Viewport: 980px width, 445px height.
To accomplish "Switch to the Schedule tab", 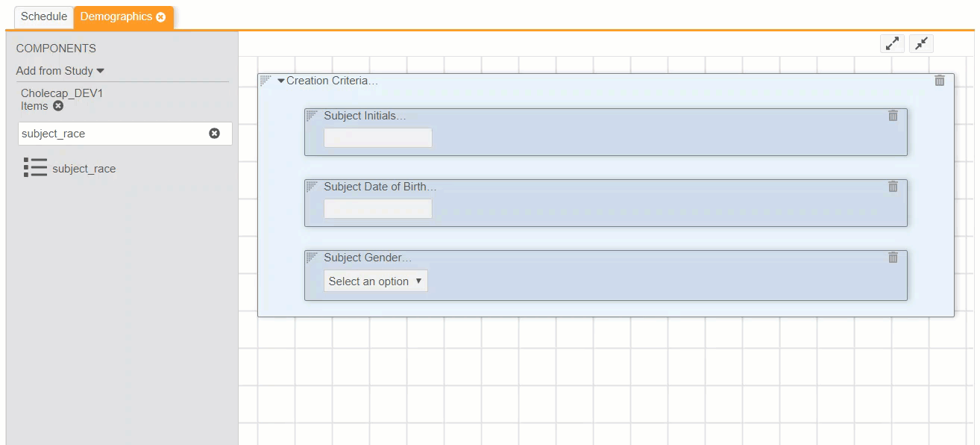I will (x=43, y=16).
